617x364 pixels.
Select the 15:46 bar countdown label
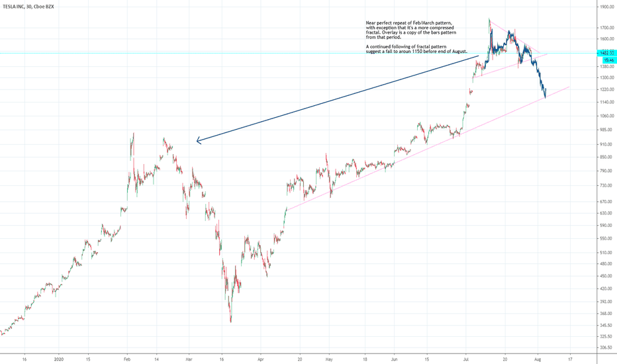pos(610,60)
